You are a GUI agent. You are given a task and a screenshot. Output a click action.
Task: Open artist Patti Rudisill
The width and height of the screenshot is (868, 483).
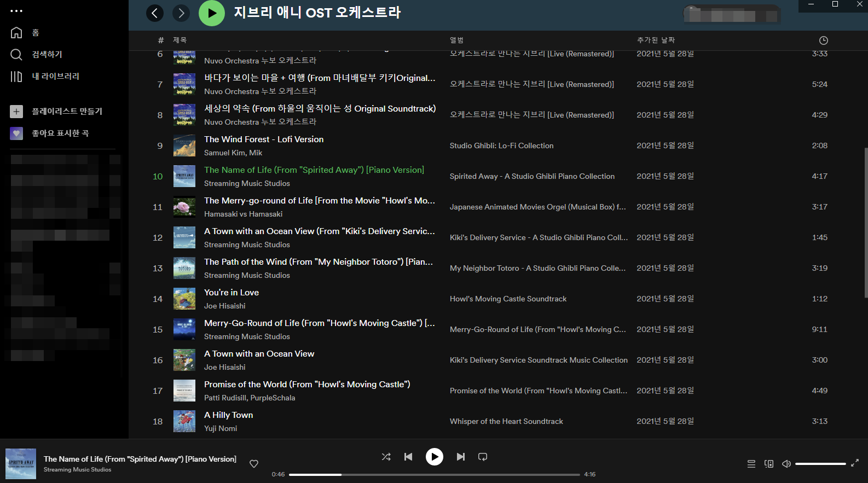[x=225, y=398]
